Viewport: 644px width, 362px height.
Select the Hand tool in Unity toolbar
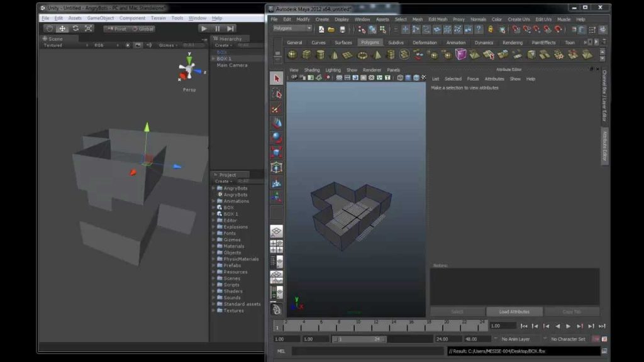click(49, 28)
